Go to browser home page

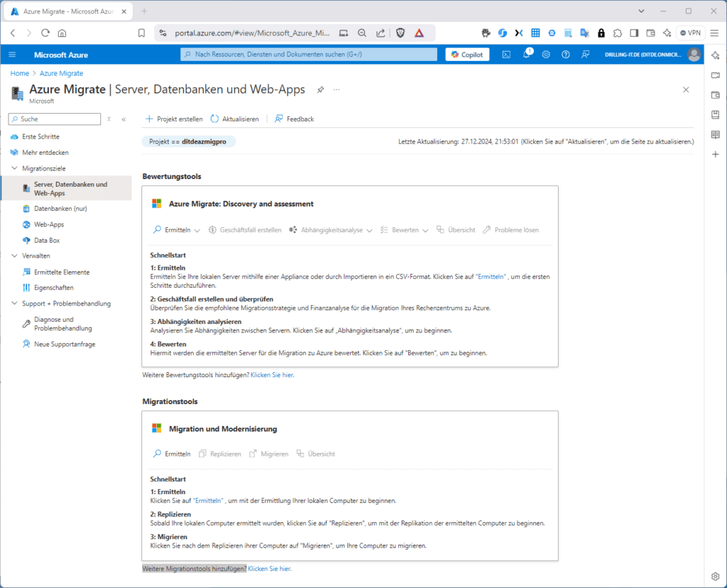pyautogui.click(x=62, y=33)
